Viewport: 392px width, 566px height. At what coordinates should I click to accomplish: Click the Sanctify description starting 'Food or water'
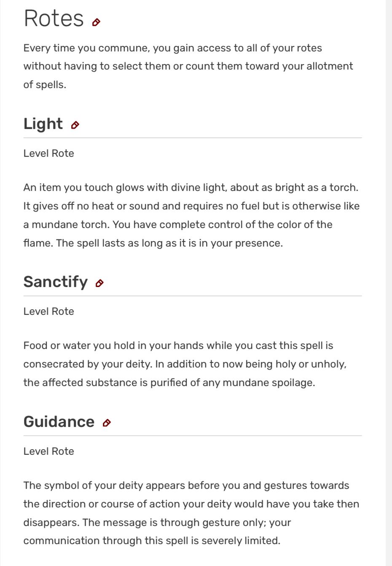coord(178,346)
